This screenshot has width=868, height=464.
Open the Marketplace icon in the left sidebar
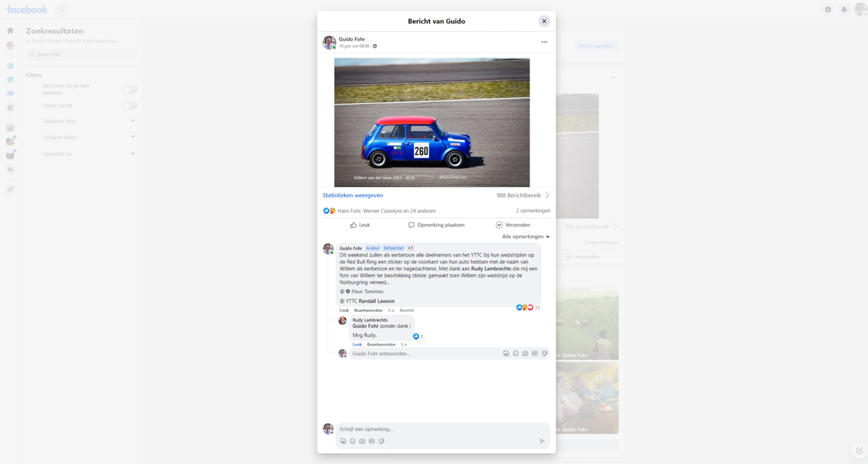(x=10, y=79)
